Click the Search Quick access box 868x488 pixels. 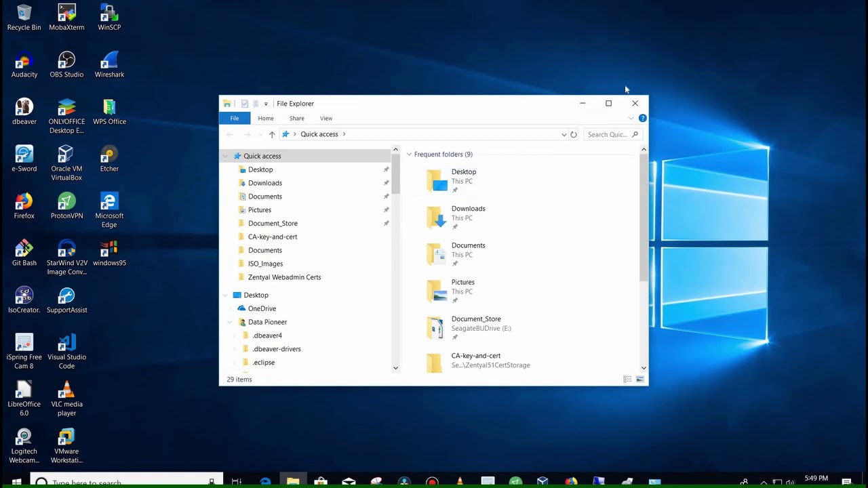tap(612, 134)
